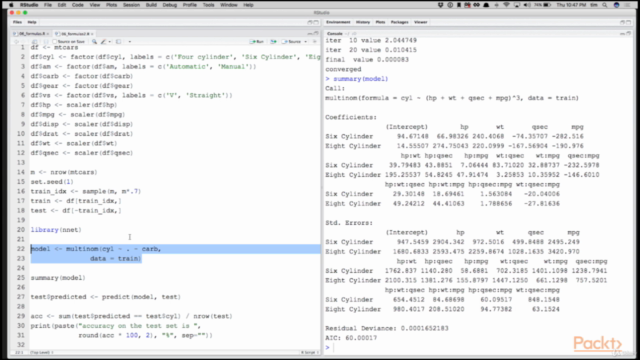Image resolution: width=640 pixels, height=360 pixels.
Task: Open the Plots menu
Action: pyautogui.click(x=111, y=5)
